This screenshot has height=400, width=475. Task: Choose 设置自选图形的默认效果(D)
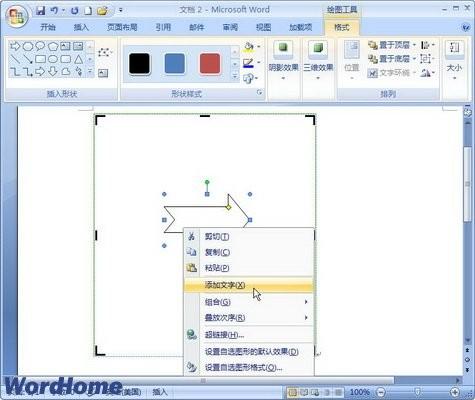pyautogui.click(x=249, y=352)
